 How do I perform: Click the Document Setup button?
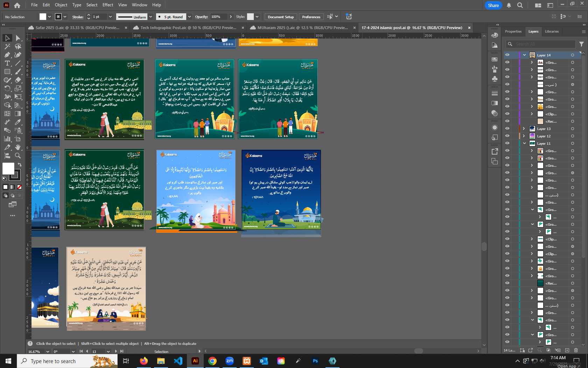point(281,17)
